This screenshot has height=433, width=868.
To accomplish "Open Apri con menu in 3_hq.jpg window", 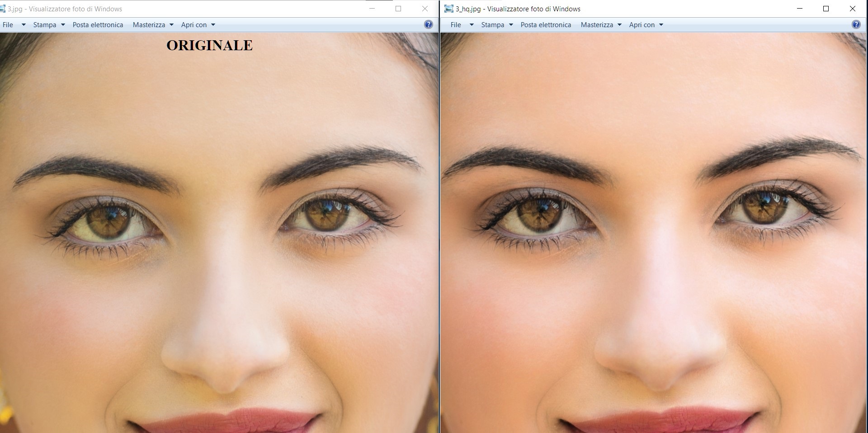I will coord(642,25).
